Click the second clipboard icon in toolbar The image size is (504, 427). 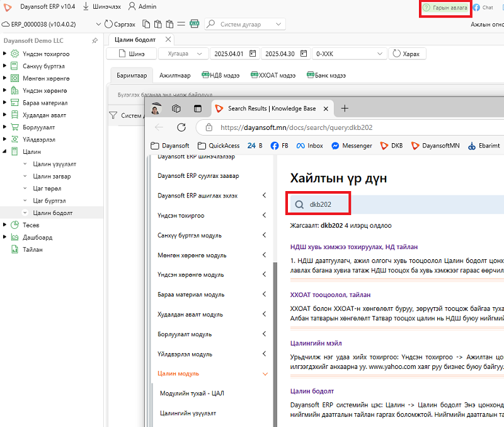click(169, 24)
